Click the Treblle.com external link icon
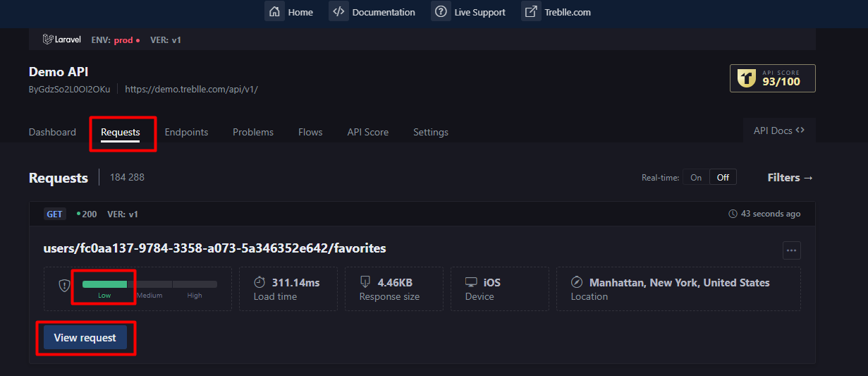Image resolution: width=868 pixels, height=376 pixels. (531, 11)
